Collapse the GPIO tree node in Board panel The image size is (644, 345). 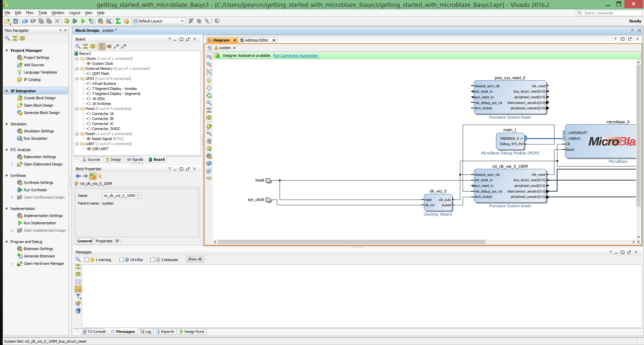tap(77, 79)
